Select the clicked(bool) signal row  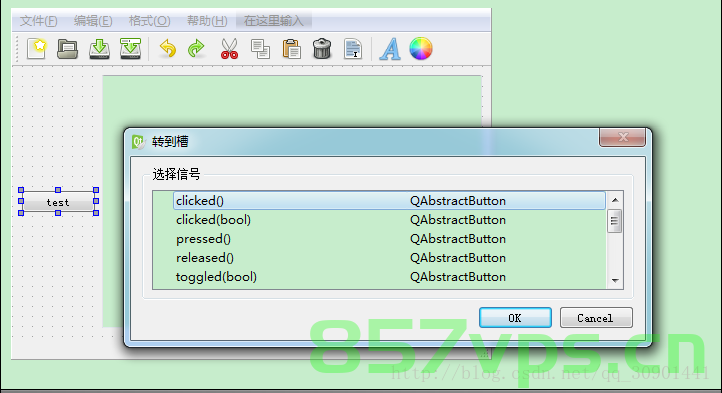tap(389, 220)
